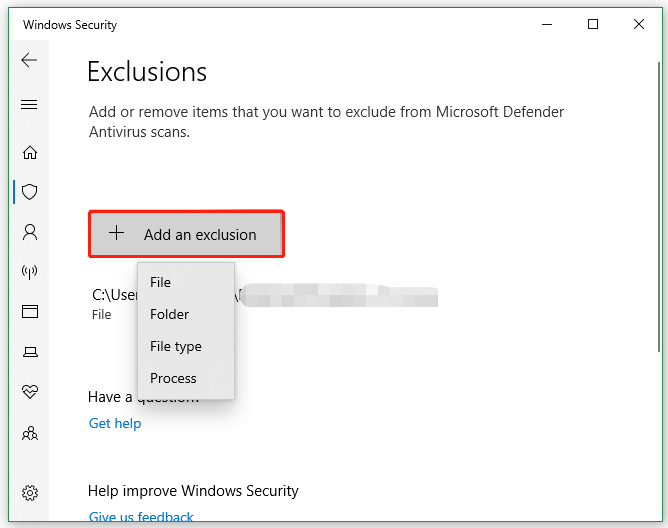Screen dimensions: 668x528
Task: Minimize the Windows Security window
Action: [x=547, y=24]
